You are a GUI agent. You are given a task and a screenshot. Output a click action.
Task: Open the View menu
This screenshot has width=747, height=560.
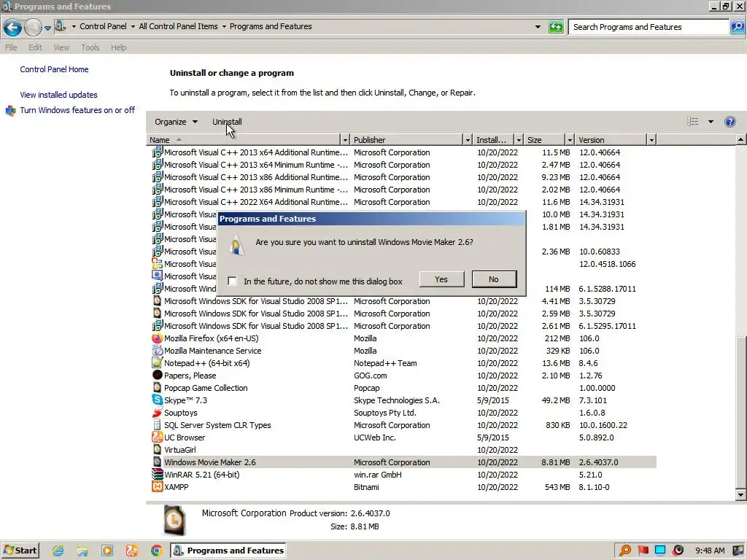pos(61,47)
